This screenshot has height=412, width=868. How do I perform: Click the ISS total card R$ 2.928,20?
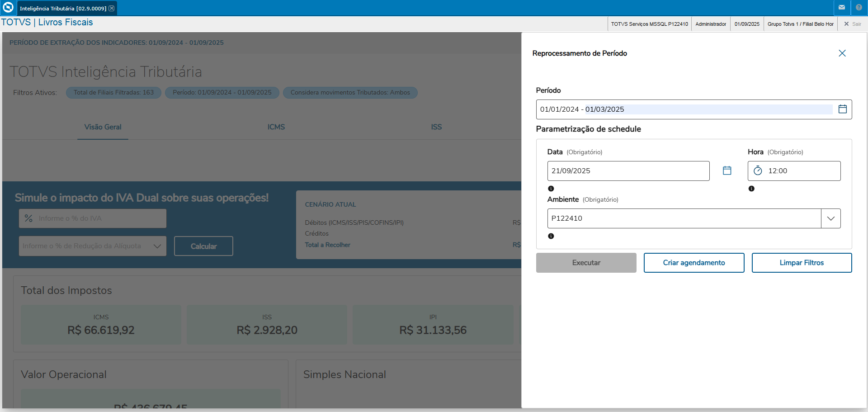[x=267, y=325]
